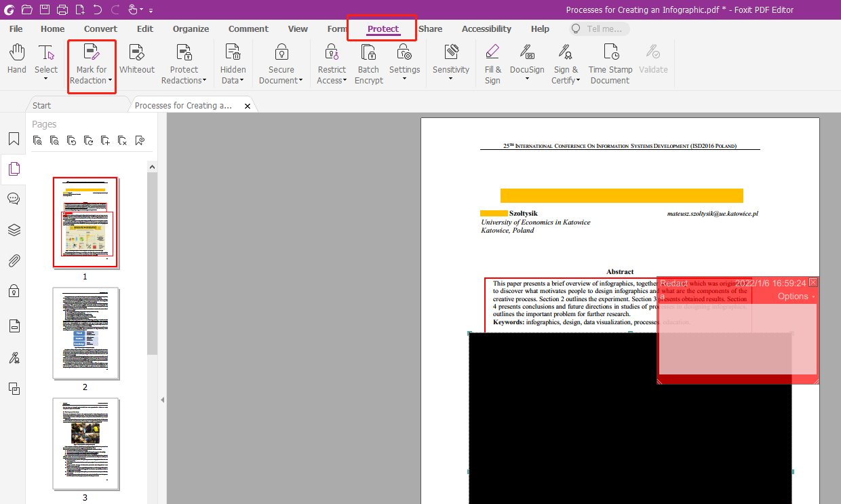Close the Processes for Creating document tab
This screenshot has width=841, height=504.
coord(248,106)
